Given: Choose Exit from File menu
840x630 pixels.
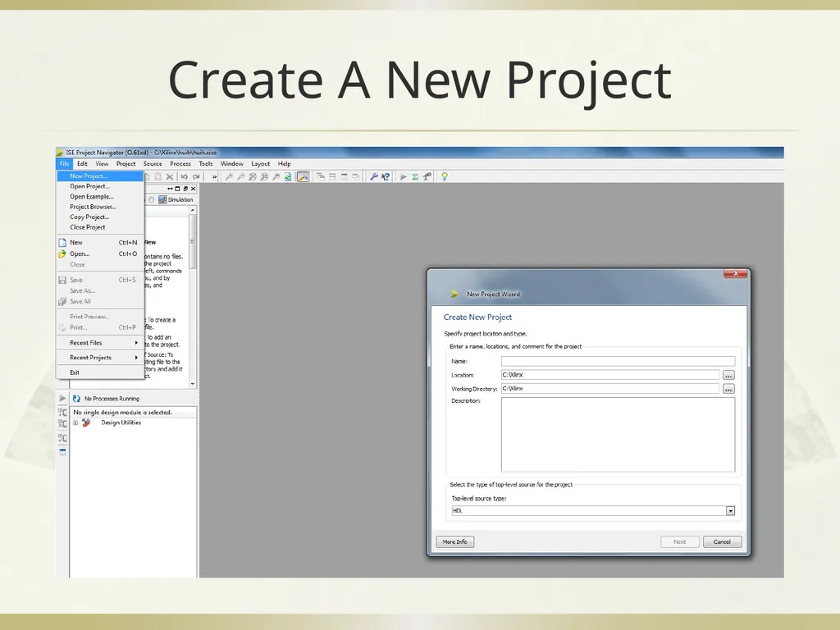Looking at the screenshot, I should pyautogui.click(x=100, y=372).
